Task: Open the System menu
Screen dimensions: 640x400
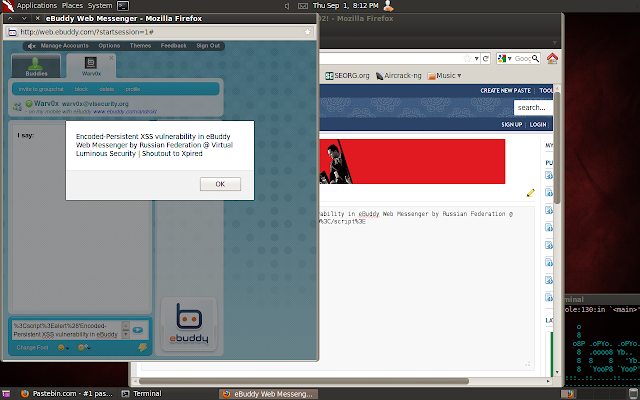Action: pos(100,6)
